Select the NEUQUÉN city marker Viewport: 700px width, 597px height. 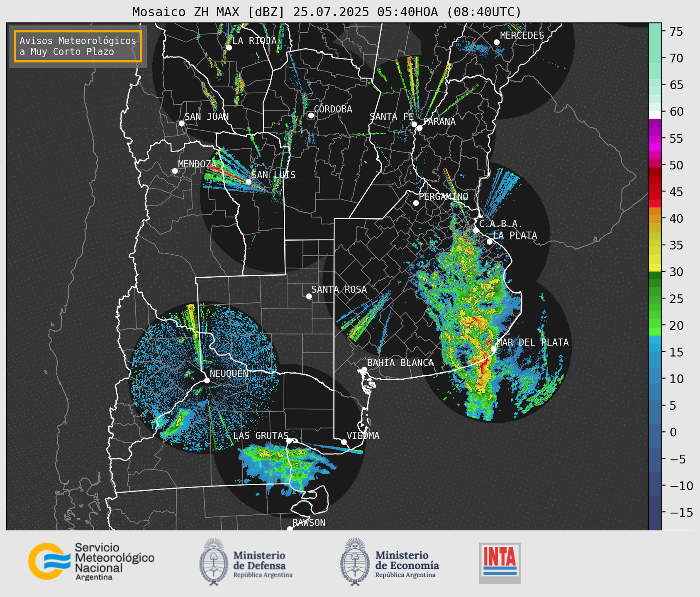[207, 380]
